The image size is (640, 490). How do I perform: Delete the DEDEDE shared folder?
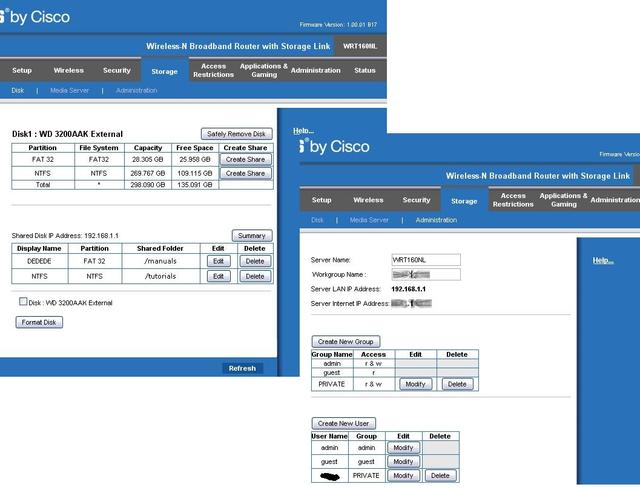255,261
